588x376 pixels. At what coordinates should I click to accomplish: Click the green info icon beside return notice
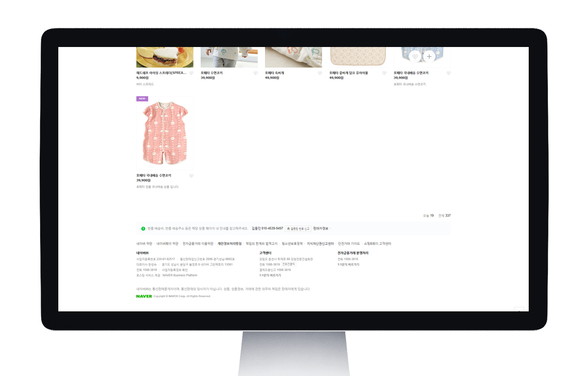[143, 229]
